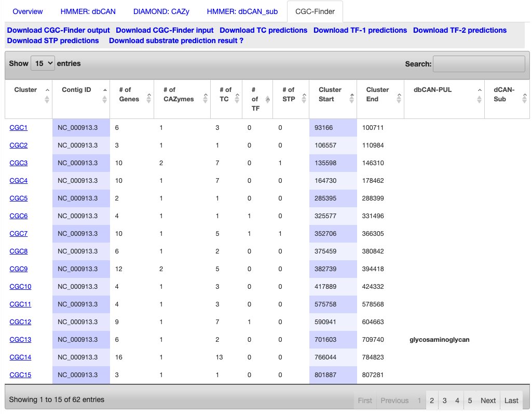The image size is (532, 414).
Task: Download substrate prediction result link
Action: pos(176,41)
